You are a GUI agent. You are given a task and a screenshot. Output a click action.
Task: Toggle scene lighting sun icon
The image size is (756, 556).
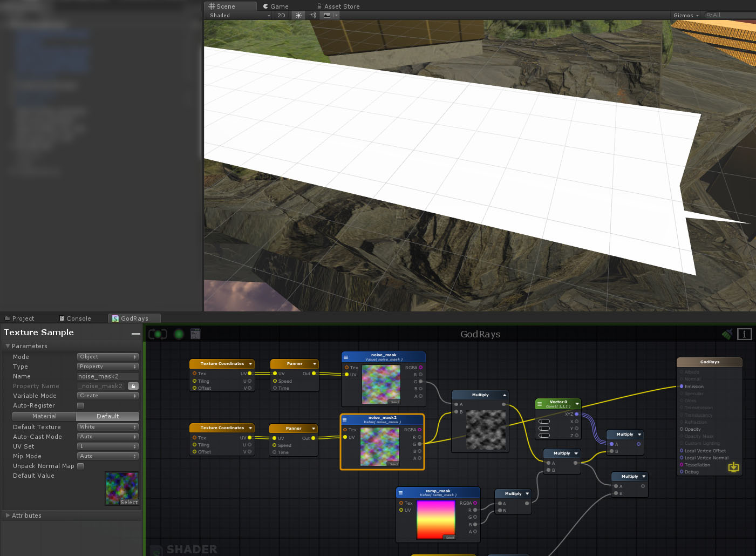(x=298, y=15)
